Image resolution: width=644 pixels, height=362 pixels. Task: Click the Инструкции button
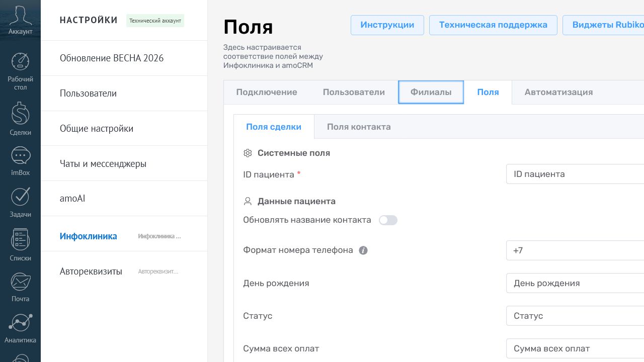point(387,25)
